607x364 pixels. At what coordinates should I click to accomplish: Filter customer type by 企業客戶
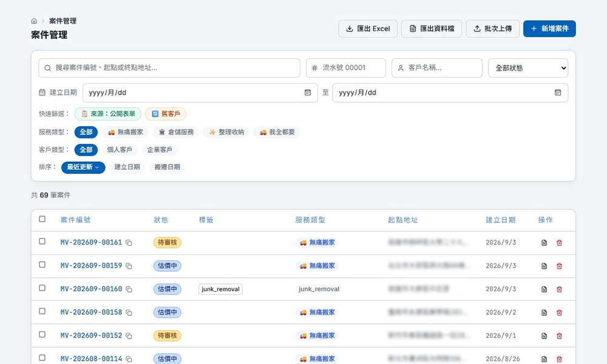[x=160, y=150]
